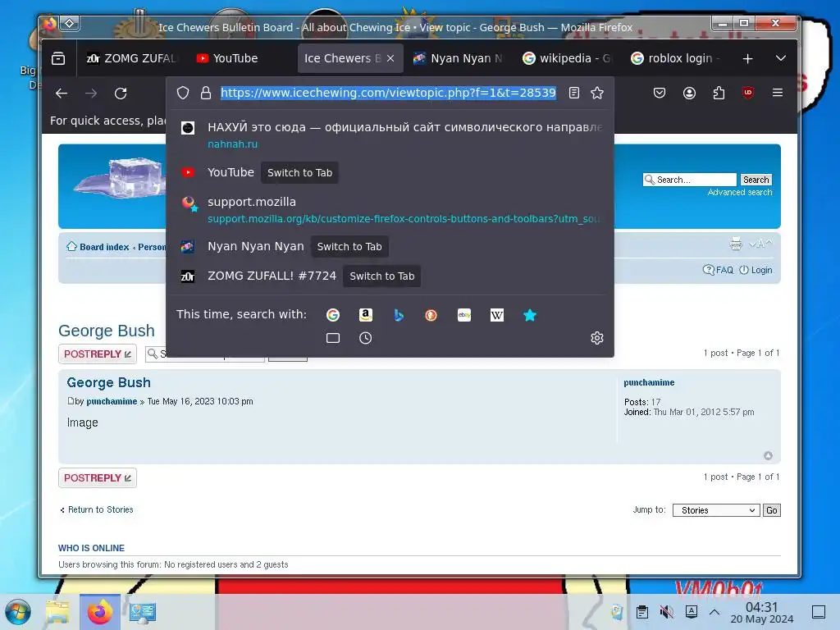Switch to roblox login tab
The height and width of the screenshot is (630, 840).
click(677, 58)
